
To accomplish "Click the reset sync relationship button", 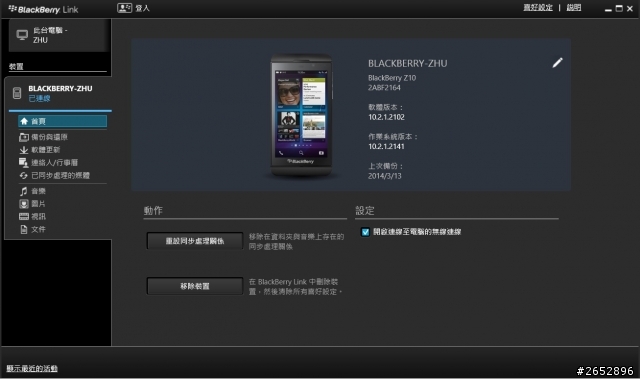I will [x=195, y=241].
